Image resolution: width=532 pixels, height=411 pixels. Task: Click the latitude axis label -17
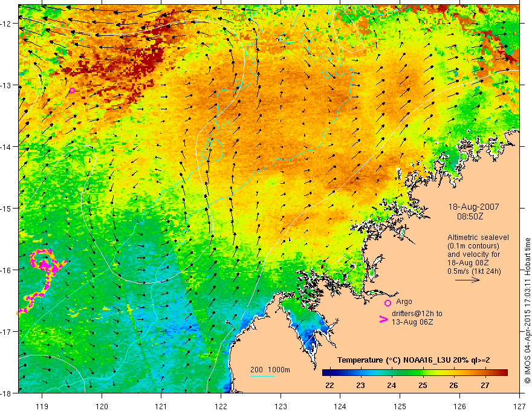(x=7, y=332)
